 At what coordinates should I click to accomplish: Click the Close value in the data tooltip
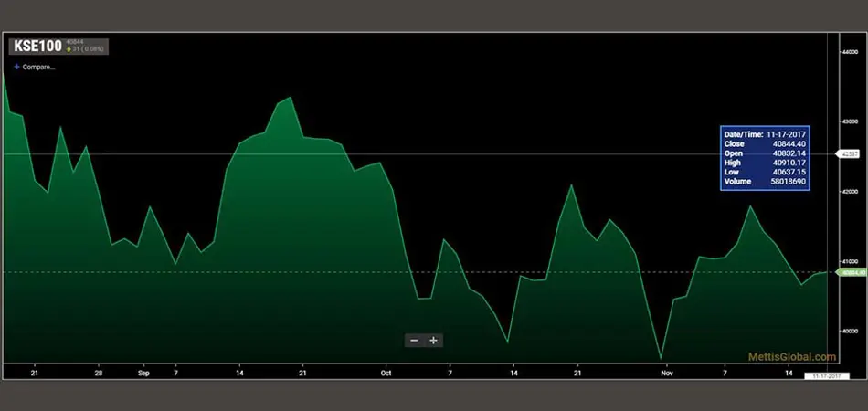pyautogui.click(x=787, y=143)
